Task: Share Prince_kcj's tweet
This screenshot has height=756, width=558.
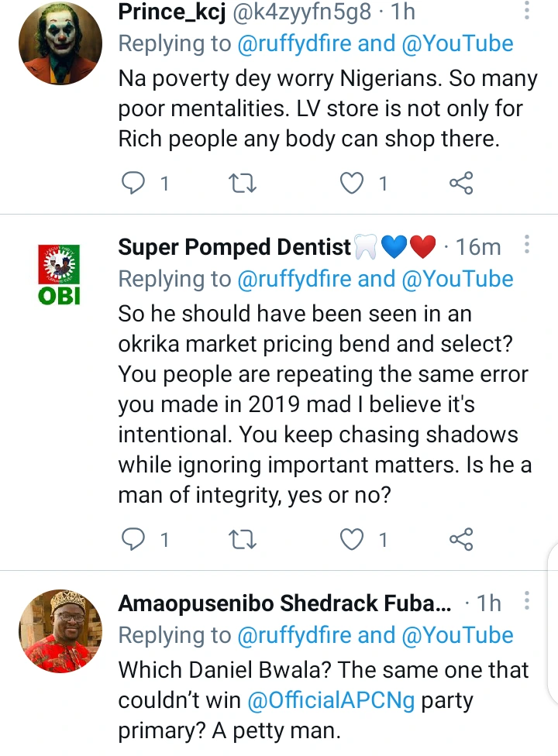Action: coord(461,184)
